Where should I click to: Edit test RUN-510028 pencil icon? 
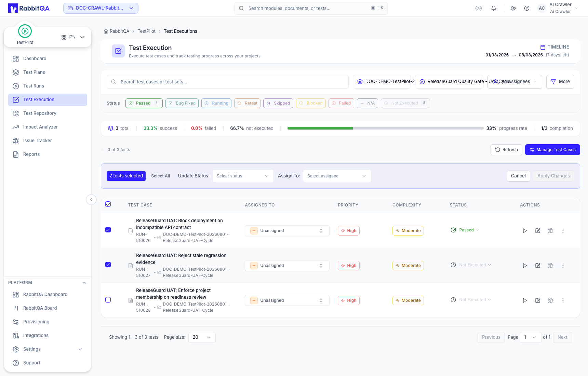coord(538,300)
